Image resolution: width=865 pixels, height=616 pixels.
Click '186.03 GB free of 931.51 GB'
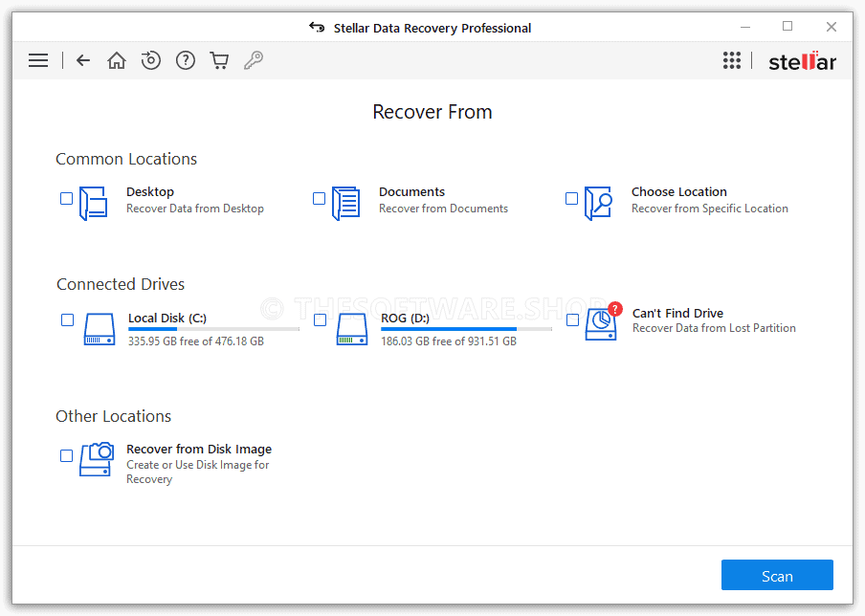[449, 341]
